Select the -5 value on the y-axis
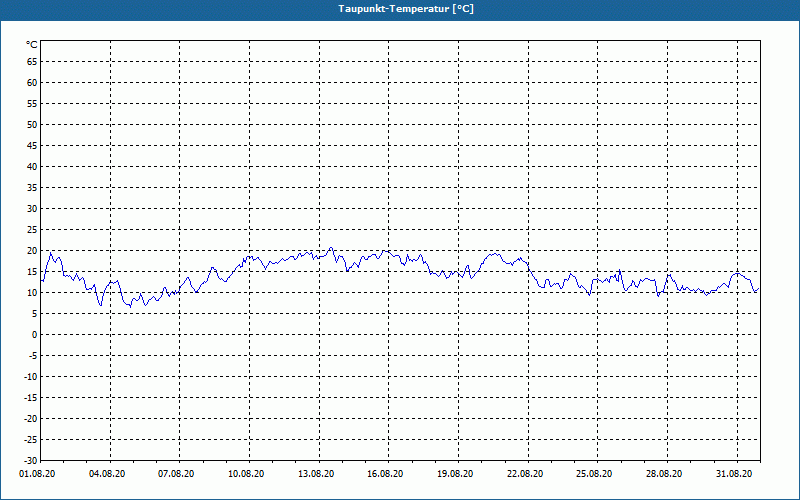 pos(33,356)
